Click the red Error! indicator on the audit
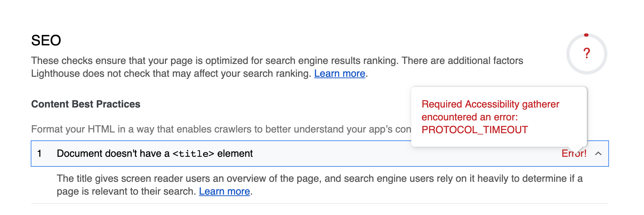The image size is (644, 215). [574, 154]
